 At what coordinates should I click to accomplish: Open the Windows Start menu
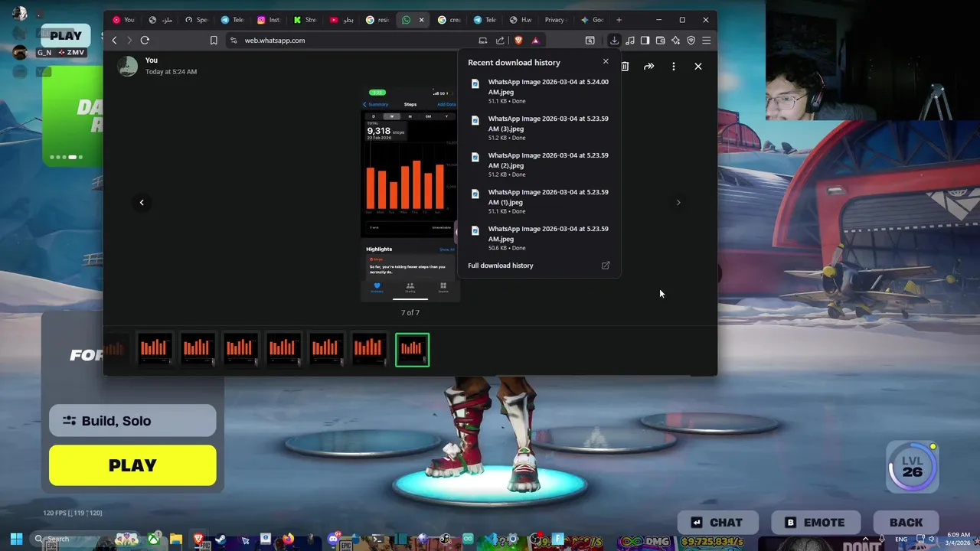pos(16,540)
